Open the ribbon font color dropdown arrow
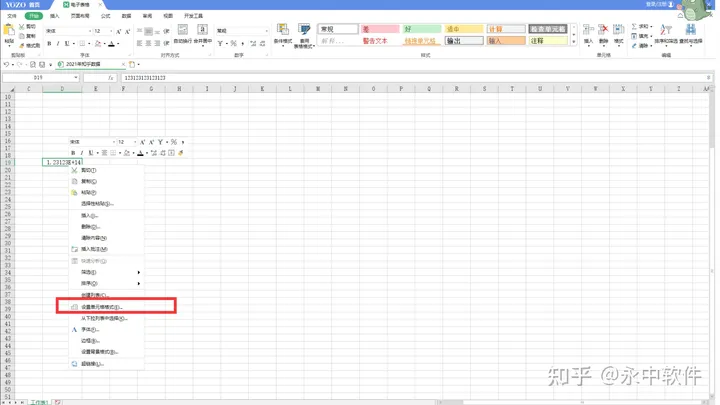Image resolution: width=720 pixels, height=405 pixels. coord(118,44)
